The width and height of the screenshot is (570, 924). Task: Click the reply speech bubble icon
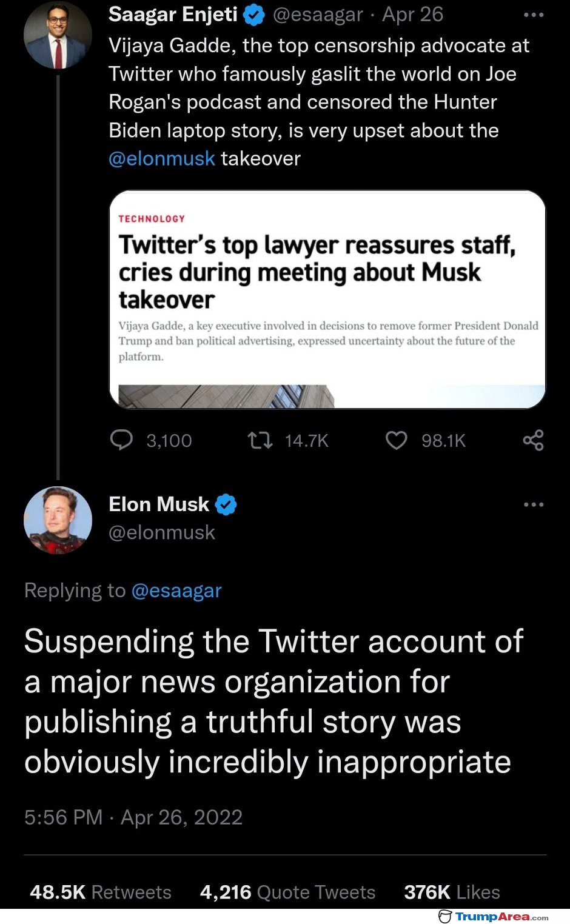tap(121, 440)
